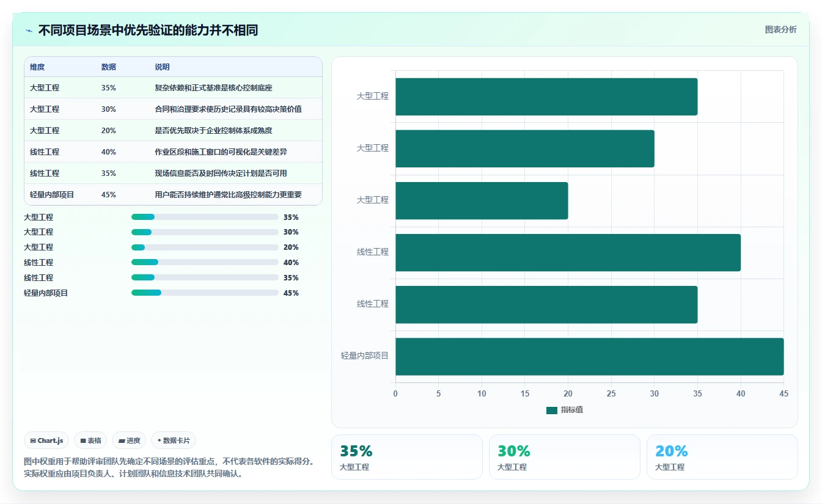Toggle the 指标值 legend color box

pos(552,410)
